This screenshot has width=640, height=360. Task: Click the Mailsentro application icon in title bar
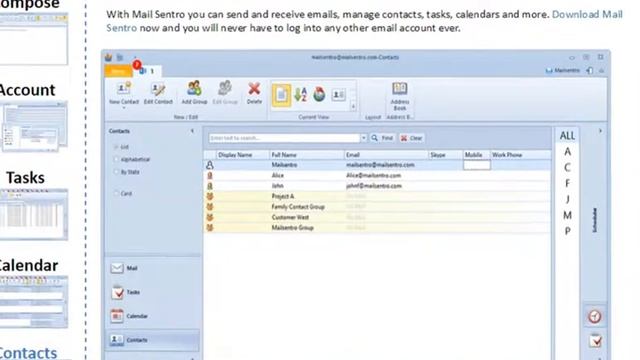[108, 58]
